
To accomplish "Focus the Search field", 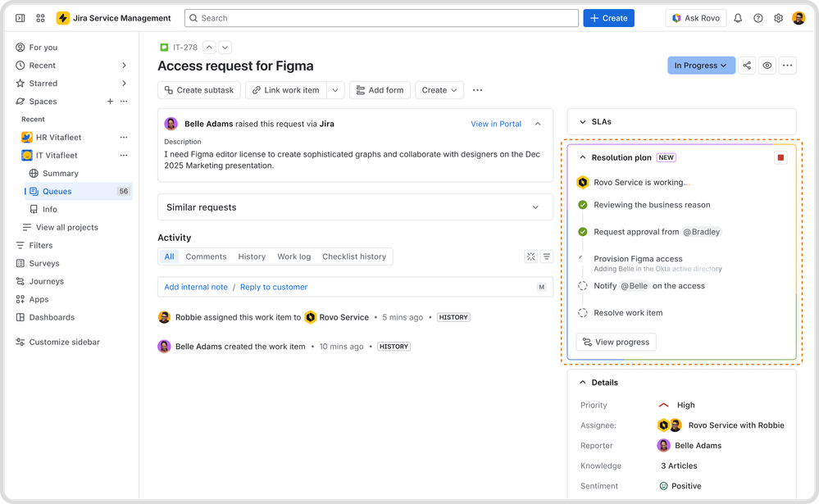I will (x=381, y=18).
